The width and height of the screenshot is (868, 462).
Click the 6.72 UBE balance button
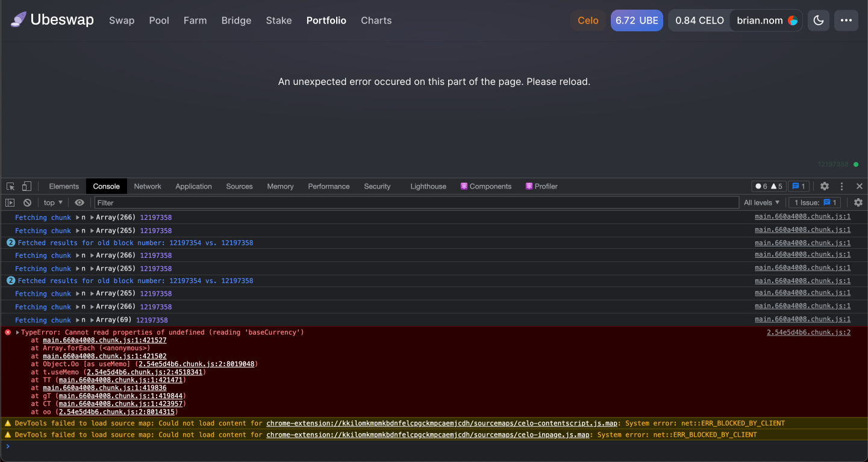point(637,20)
